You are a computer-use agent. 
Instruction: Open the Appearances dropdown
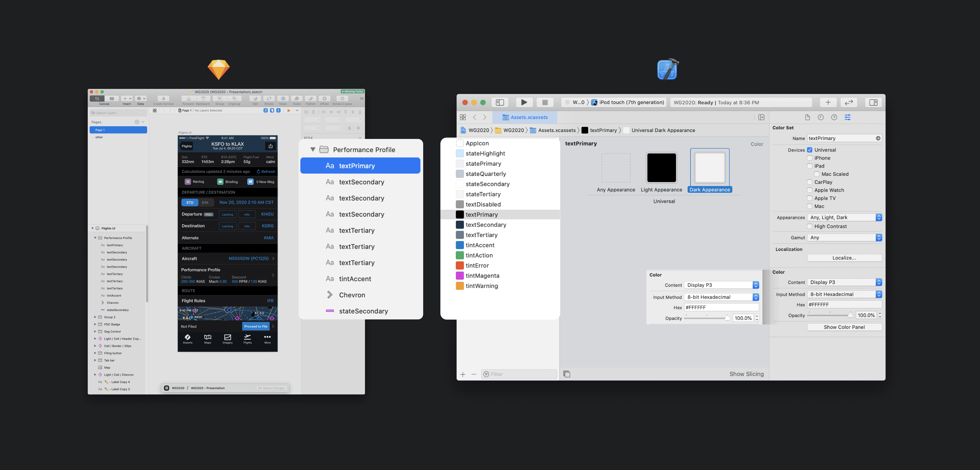(844, 218)
